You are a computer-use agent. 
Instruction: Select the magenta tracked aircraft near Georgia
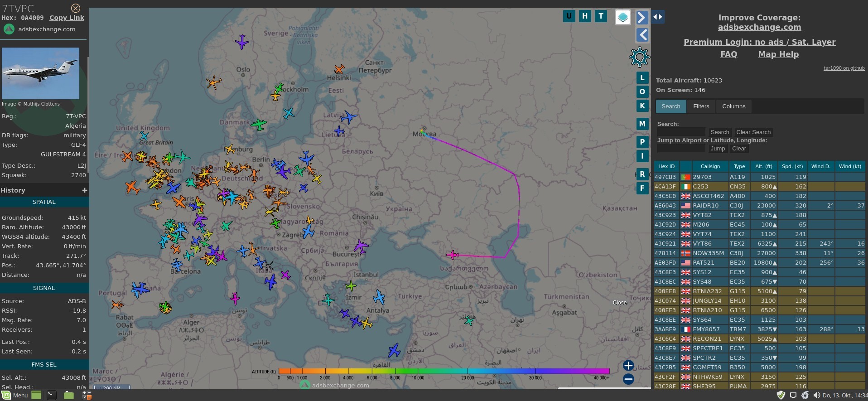tap(452, 255)
